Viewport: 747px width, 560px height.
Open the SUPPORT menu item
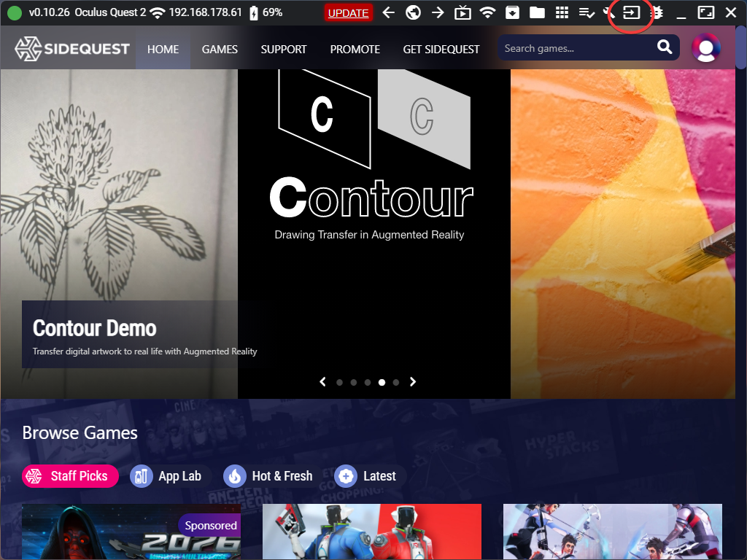point(284,49)
